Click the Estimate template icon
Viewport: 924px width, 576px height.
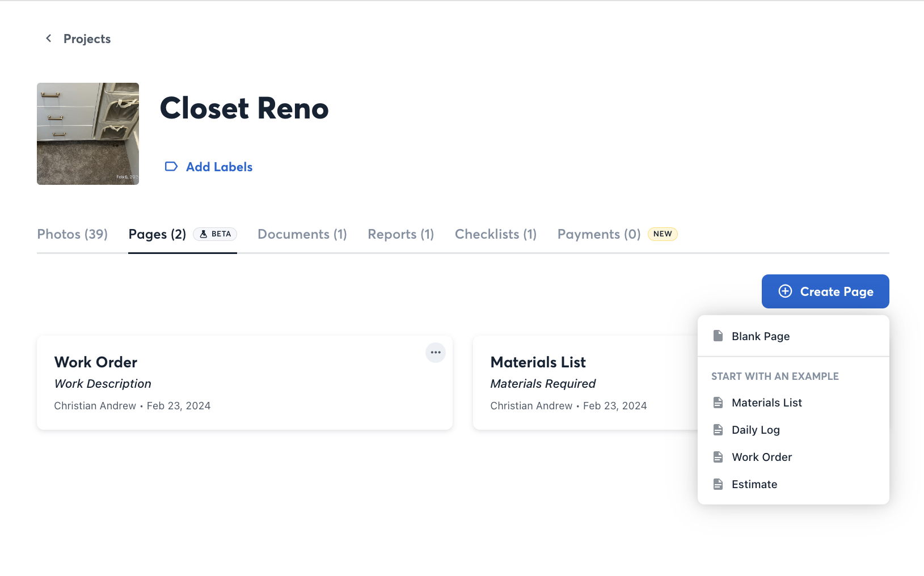tap(718, 484)
